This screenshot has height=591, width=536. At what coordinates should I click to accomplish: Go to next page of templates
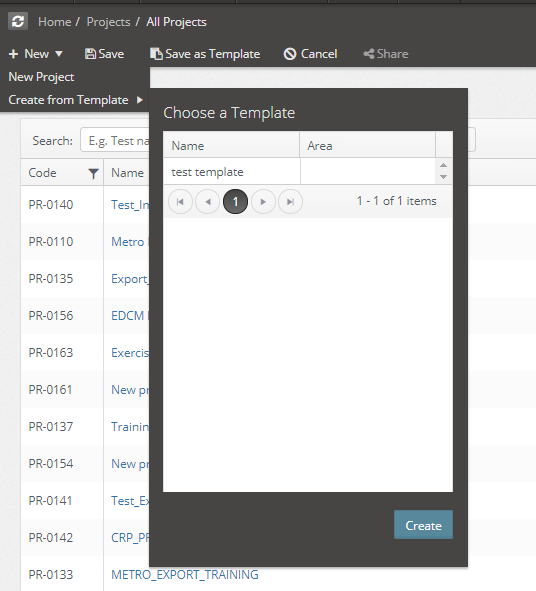click(263, 202)
